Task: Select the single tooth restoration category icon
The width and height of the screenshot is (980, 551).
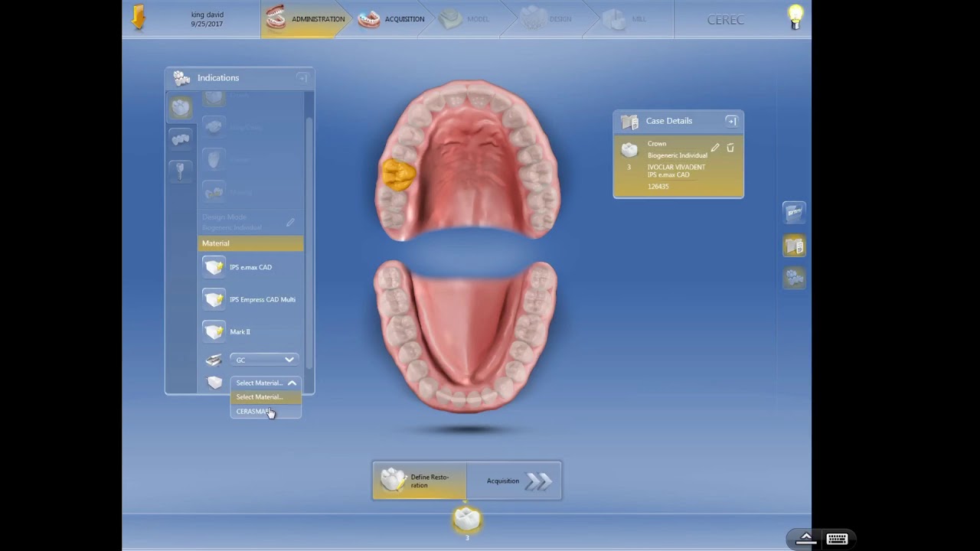Action: pos(181,108)
